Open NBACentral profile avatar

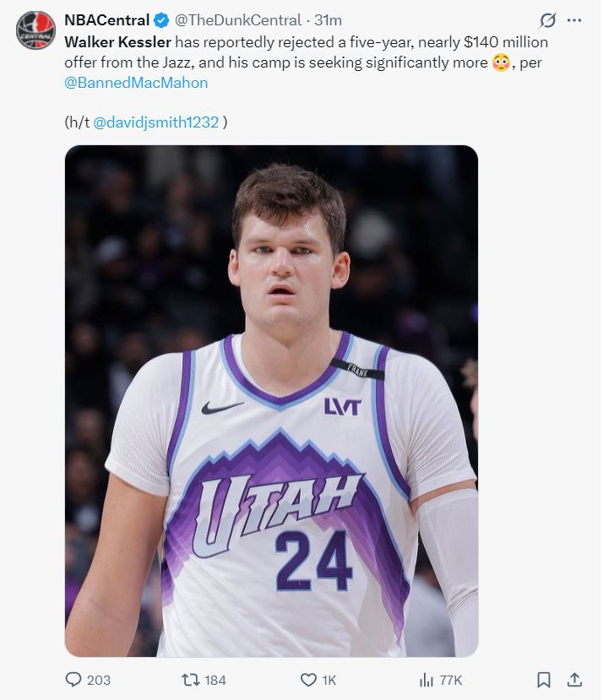click(x=35, y=30)
